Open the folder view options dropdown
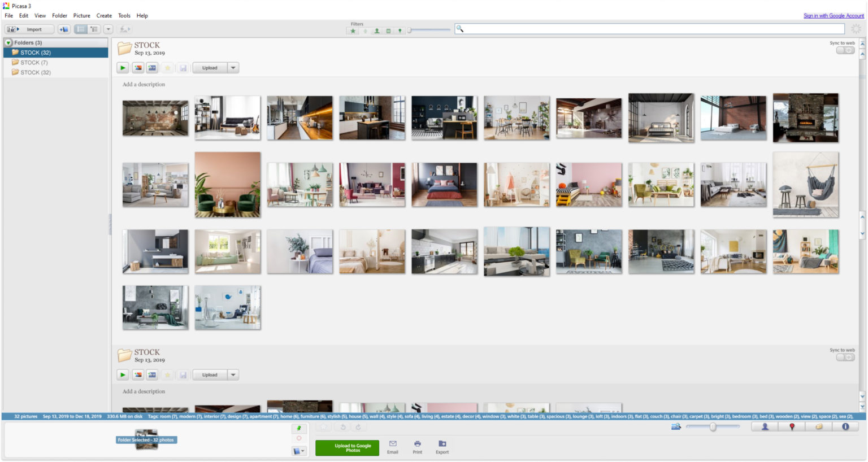 point(108,29)
